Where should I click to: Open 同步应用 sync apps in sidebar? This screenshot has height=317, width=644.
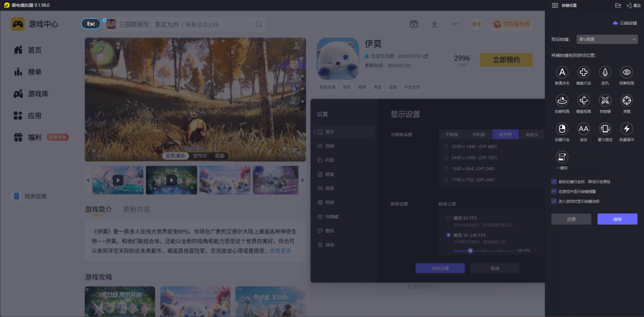[30, 196]
